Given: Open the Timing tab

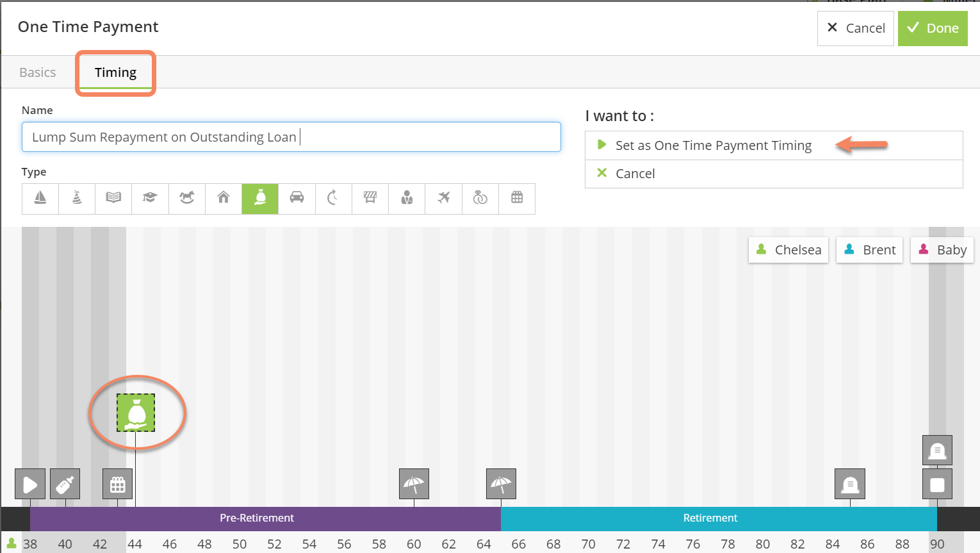Looking at the screenshot, I should (115, 72).
